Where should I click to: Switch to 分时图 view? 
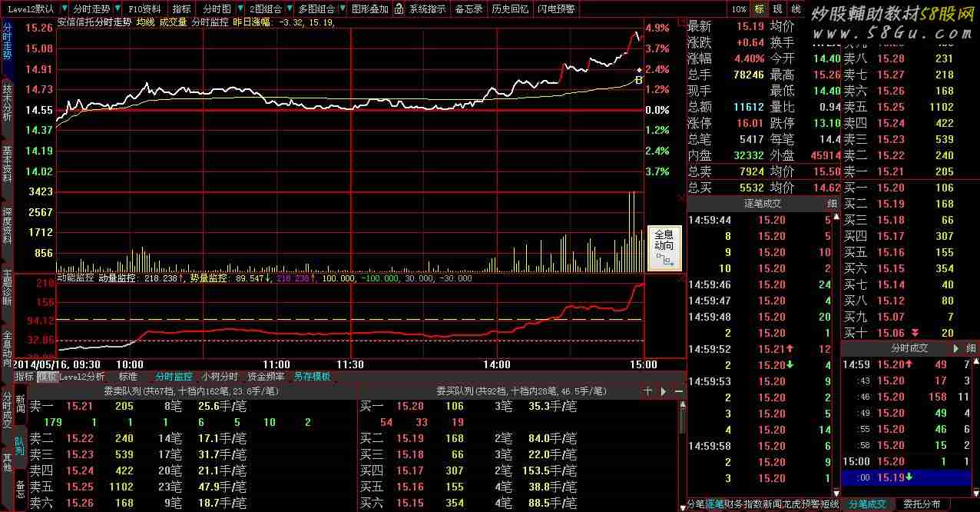[217, 8]
